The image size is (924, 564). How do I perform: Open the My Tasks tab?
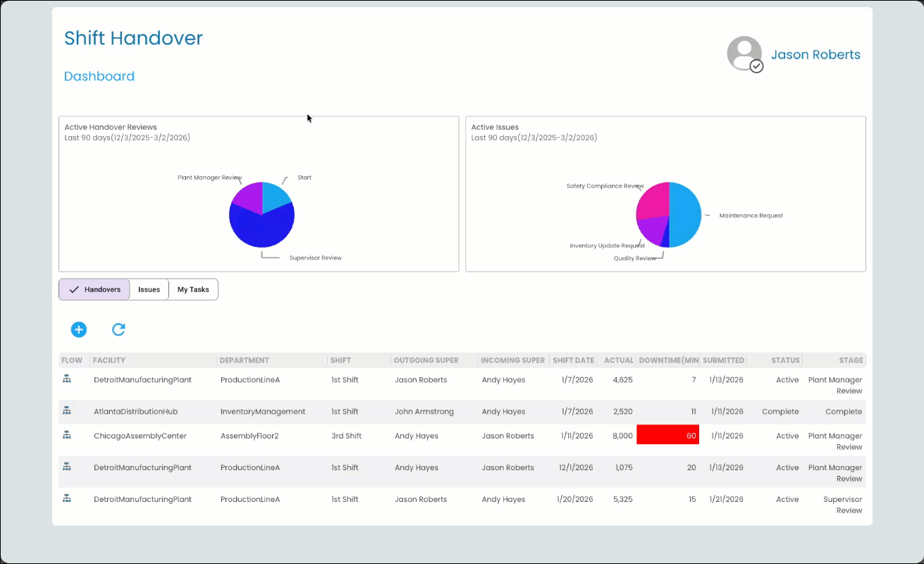(193, 290)
